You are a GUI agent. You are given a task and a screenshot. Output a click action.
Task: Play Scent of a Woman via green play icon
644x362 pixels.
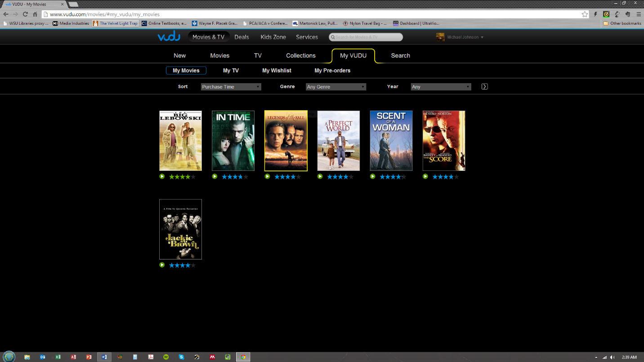(372, 176)
